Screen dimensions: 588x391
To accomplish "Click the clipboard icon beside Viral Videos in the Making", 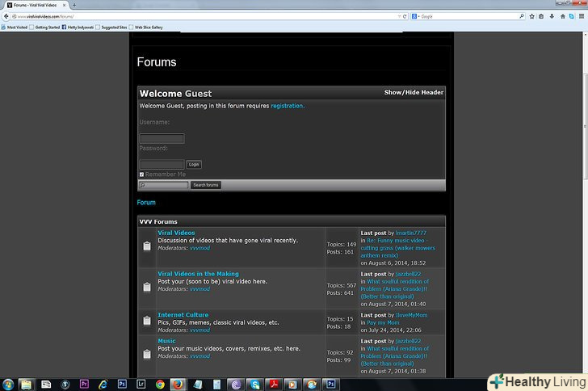I will coord(147,287).
